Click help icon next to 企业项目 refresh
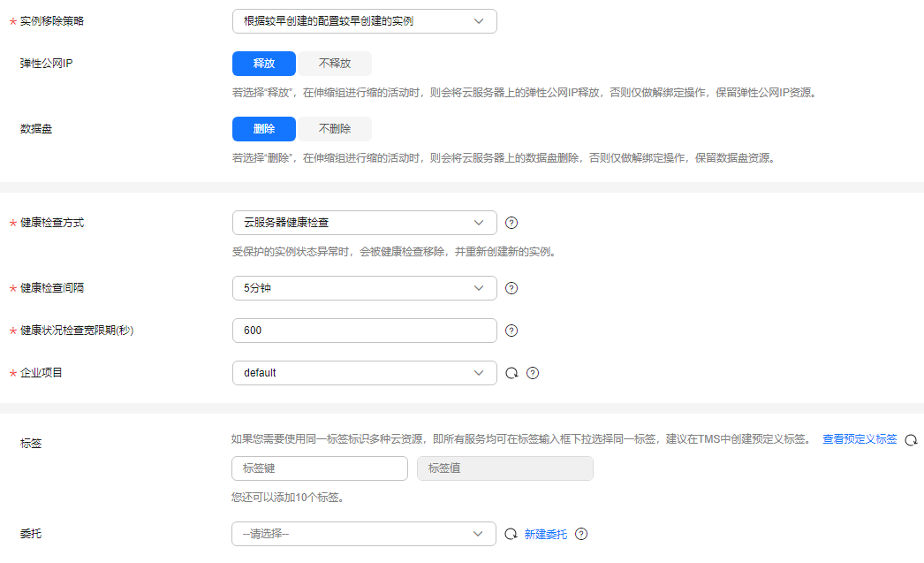 [533, 373]
